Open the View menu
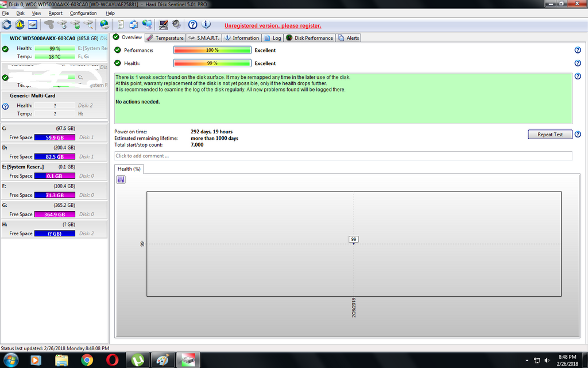The height and width of the screenshot is (368, 588). pyautogui.click(x=36, y=13)
